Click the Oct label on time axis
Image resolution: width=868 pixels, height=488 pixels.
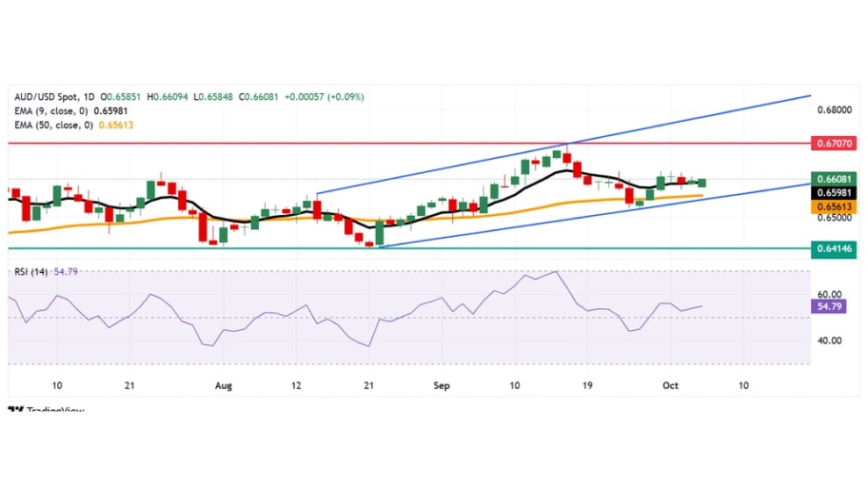(669, 385)
